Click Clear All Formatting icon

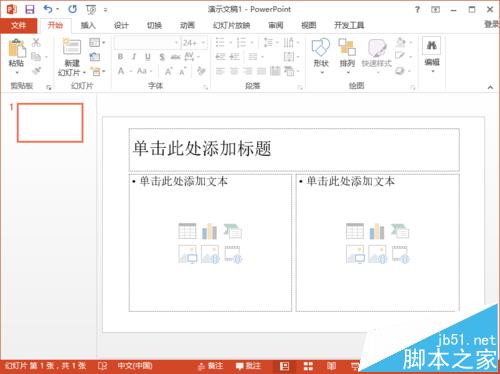point(201,71)
